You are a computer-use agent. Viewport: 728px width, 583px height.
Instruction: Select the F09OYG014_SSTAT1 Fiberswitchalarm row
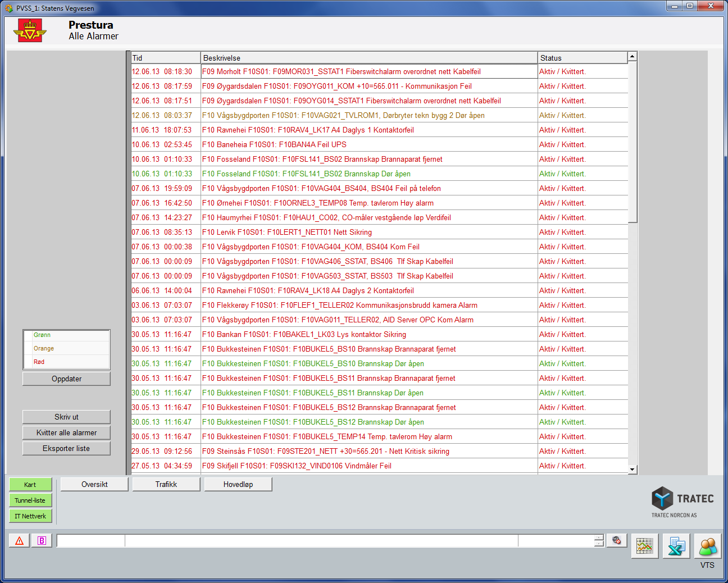pyautogui.click(x=379, y=101)
